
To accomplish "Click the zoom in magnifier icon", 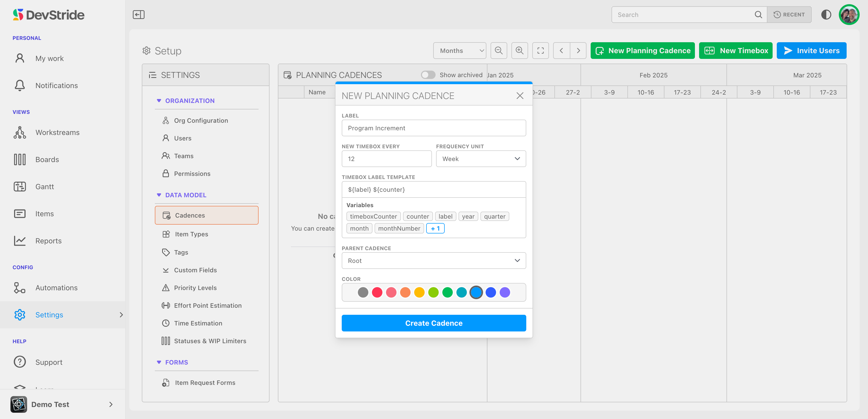I will tap(519, 51).
